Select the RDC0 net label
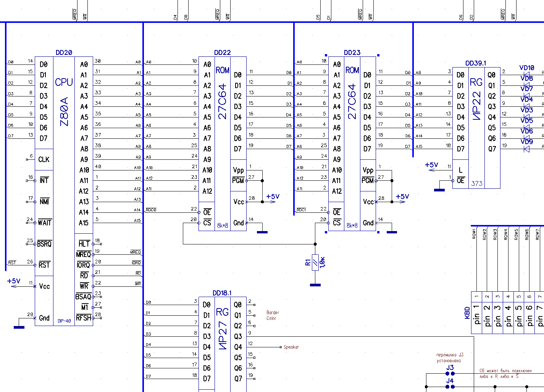Screen dimensions: 544x392 pos(151,210)
